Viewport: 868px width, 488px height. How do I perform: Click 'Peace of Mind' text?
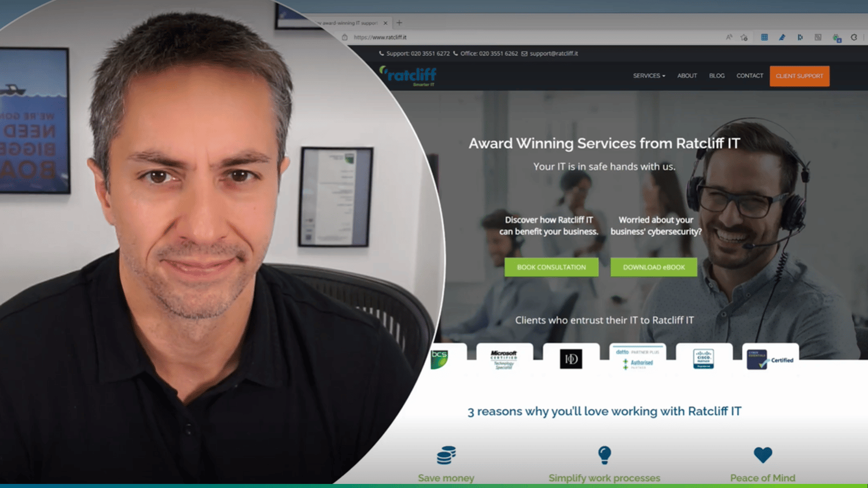pos(763,478)
